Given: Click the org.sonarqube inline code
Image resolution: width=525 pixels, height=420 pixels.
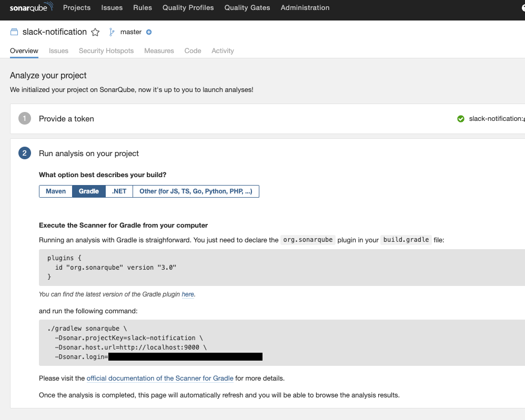Looking at the screenshot, I should (x=308, y=240).
